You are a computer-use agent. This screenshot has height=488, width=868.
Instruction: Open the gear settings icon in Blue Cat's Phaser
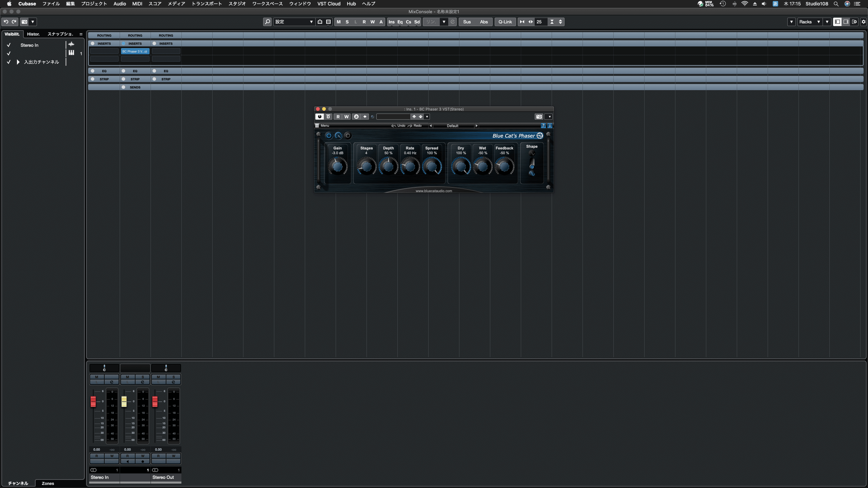click(348, 135)
